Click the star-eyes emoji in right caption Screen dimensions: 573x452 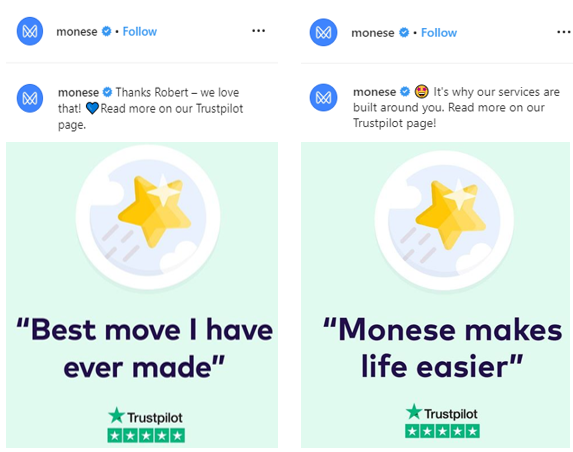point(421,91)
